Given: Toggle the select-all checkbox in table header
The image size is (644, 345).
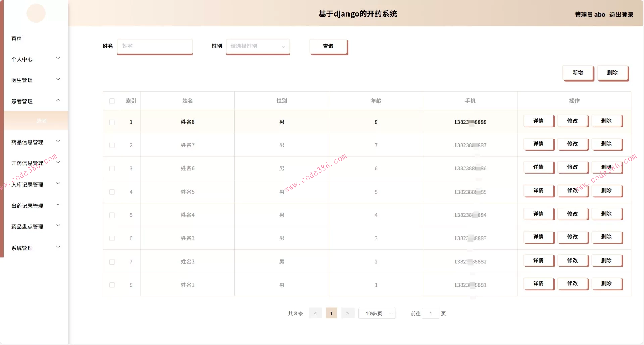Looking at the screenshot, I should pyautogui.click(x=112, y=101).
